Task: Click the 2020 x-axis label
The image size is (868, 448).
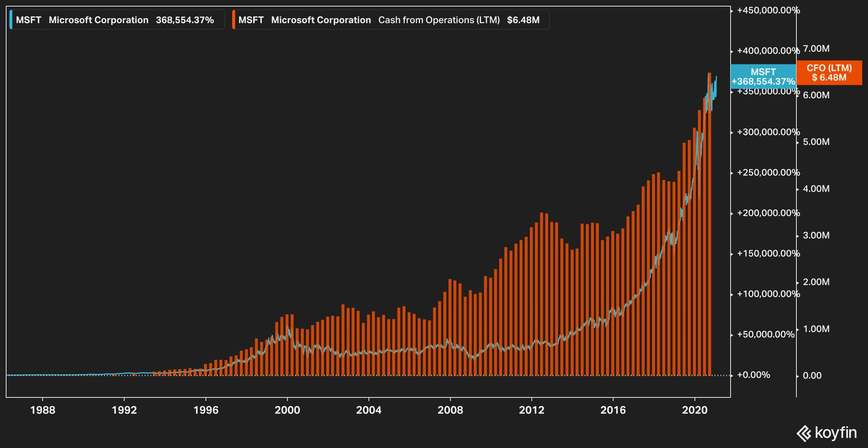Action: click(695, 410)
